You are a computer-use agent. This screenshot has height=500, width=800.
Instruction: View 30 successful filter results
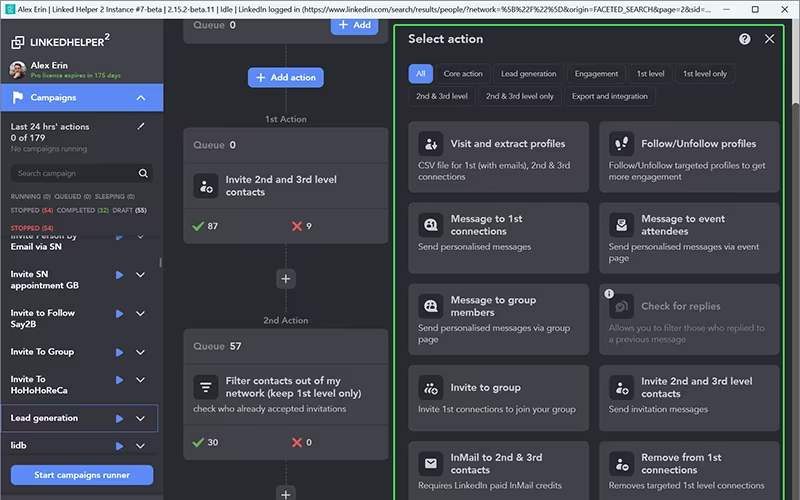tap(205, 442)
